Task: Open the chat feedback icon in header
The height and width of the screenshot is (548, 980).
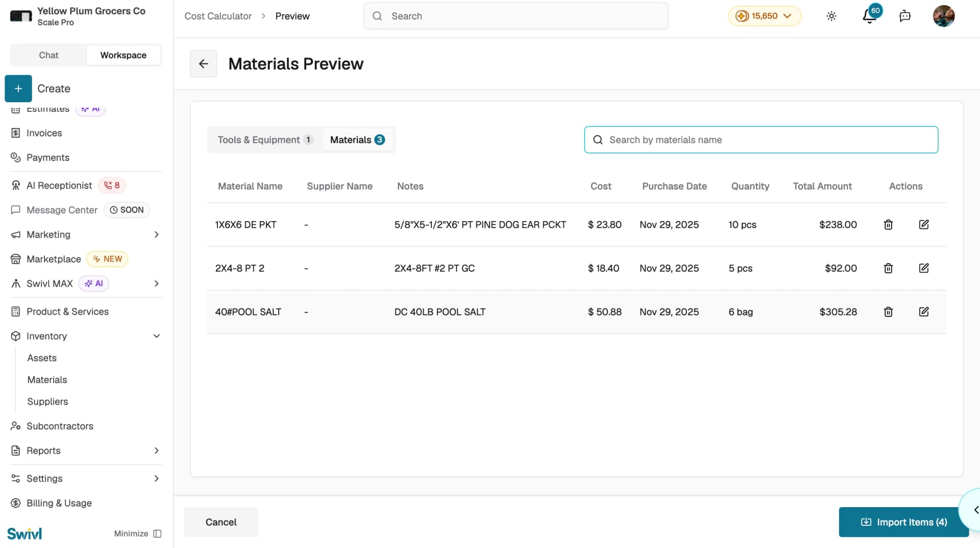Action: click(905, 16)
